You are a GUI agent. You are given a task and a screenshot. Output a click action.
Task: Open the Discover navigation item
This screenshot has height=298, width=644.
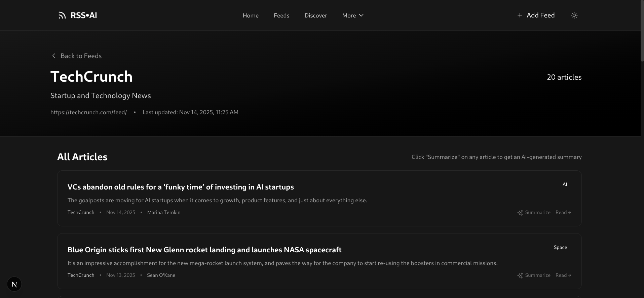(316, 15)
